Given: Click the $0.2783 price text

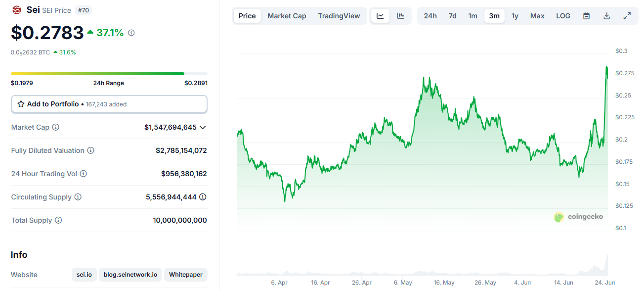Looking at the screenshot, I should [x=47, y=33].
